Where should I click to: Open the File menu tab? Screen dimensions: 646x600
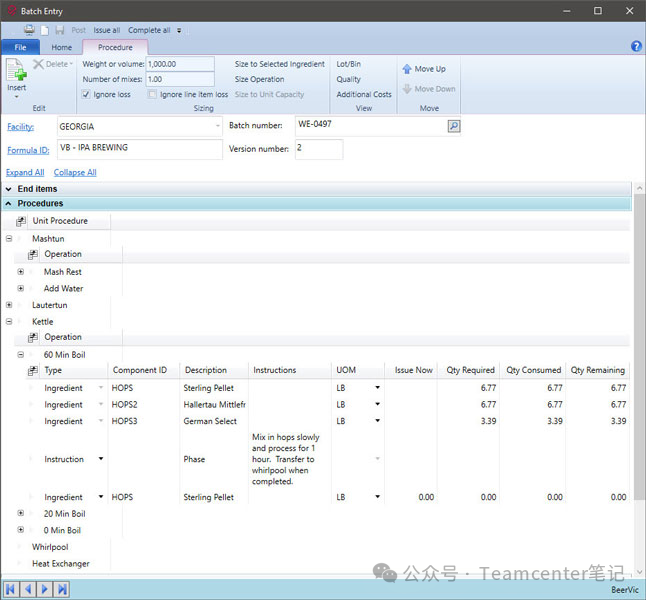click(x=20, y=47)
